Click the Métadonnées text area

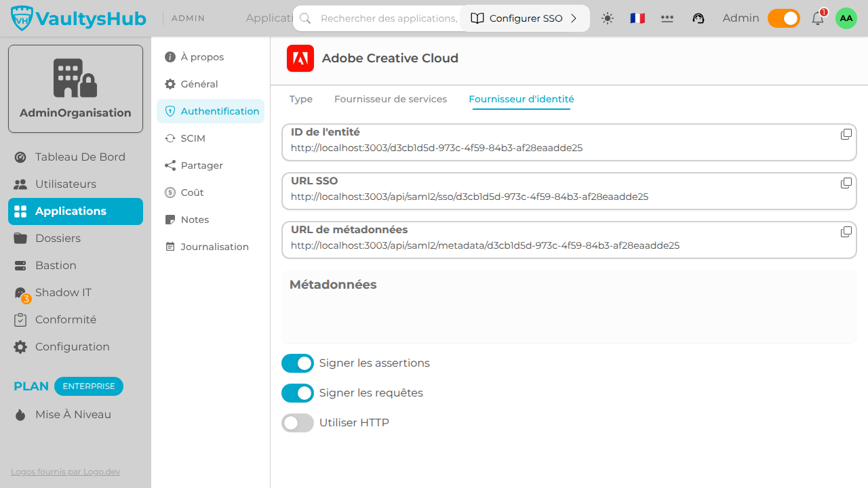coord(569,306)
